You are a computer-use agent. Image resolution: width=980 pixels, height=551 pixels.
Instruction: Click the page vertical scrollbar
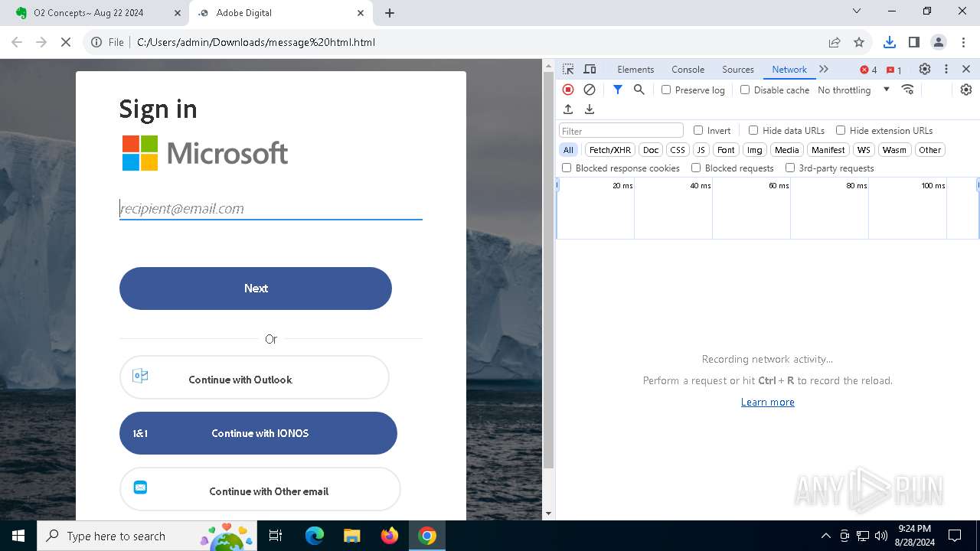[548, 271]
